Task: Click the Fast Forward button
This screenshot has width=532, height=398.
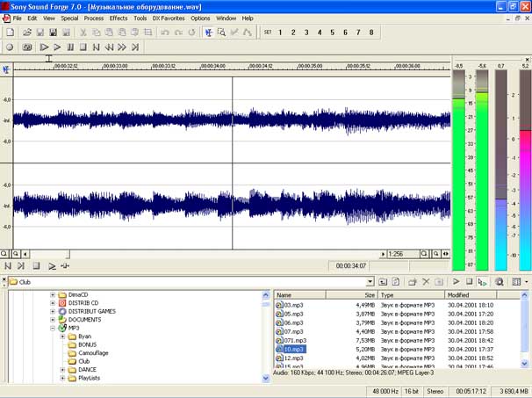Action: [122, 47]
